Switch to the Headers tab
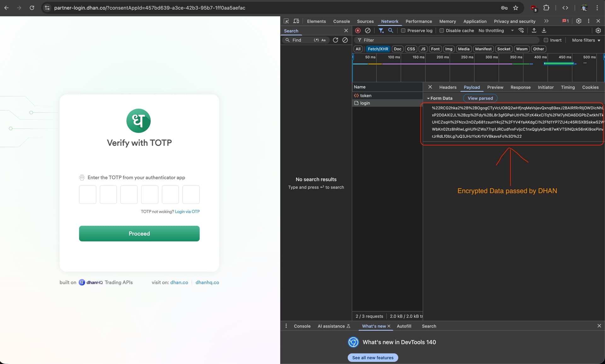 click(x=447, y=87)
